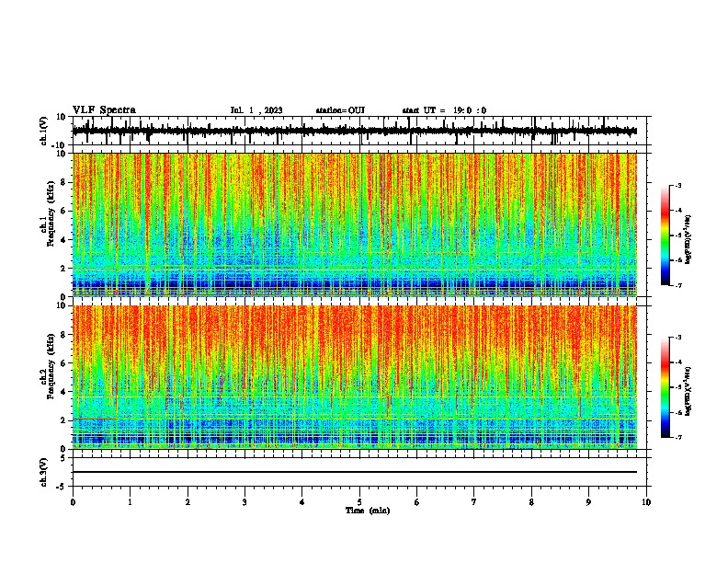The height and width of the screenshot is (563, 728).
Task: Click time axis tick label "9"
Action: (x=588, y=502)
